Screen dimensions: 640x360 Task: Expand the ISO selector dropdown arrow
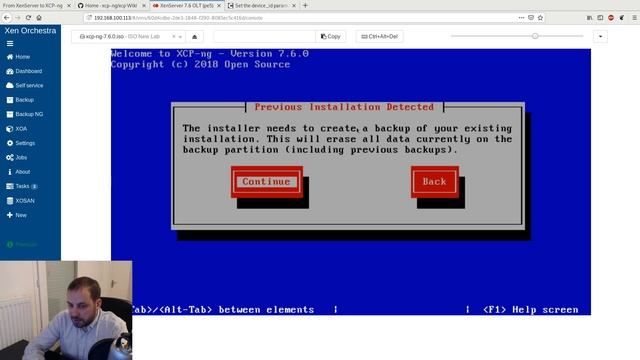(180, 36)
